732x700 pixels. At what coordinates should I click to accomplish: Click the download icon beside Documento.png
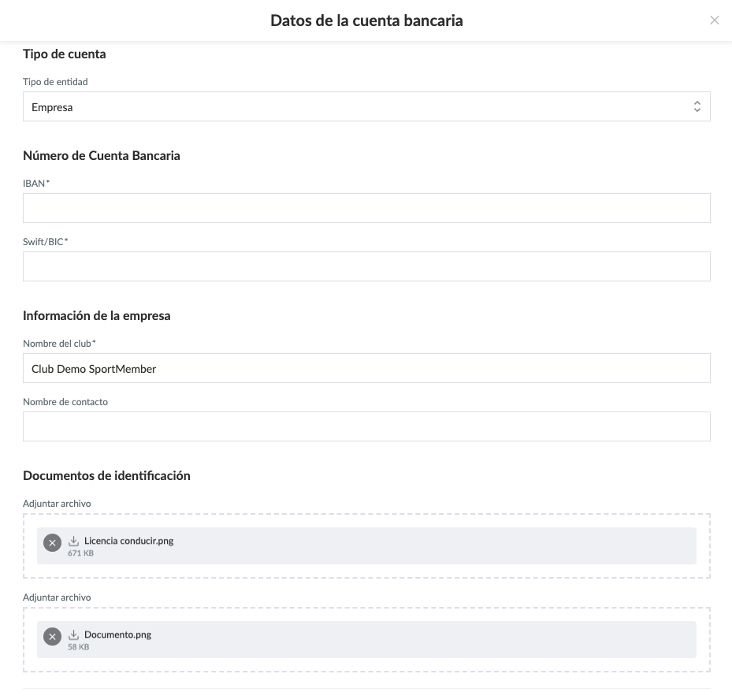tap(74, 635)
